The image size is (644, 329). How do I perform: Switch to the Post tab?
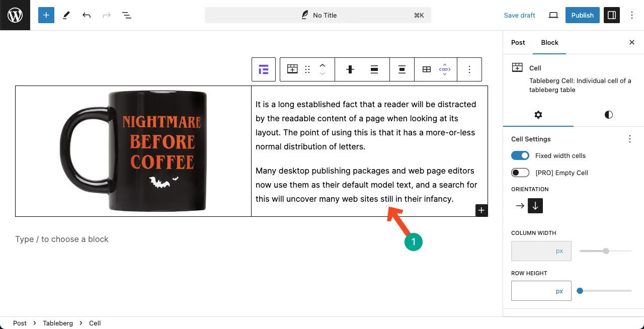pos(518,43)
